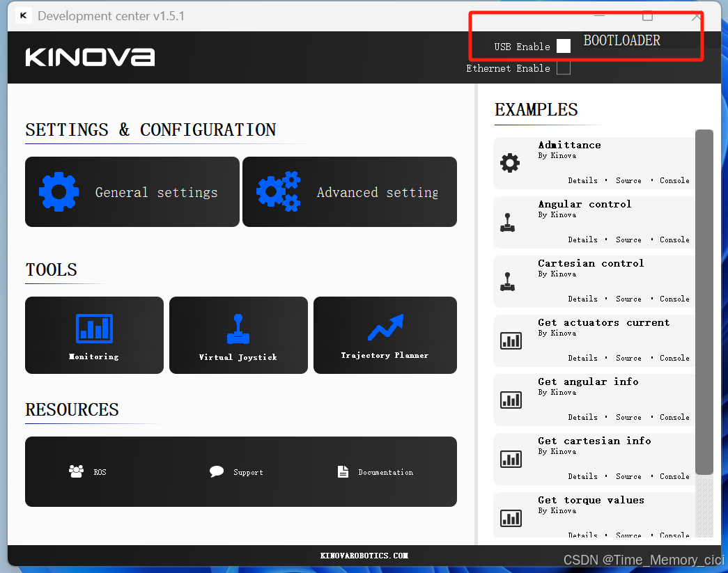Click the Admittance example gear icon
The image size is (728, 573).
coord(510,163)
